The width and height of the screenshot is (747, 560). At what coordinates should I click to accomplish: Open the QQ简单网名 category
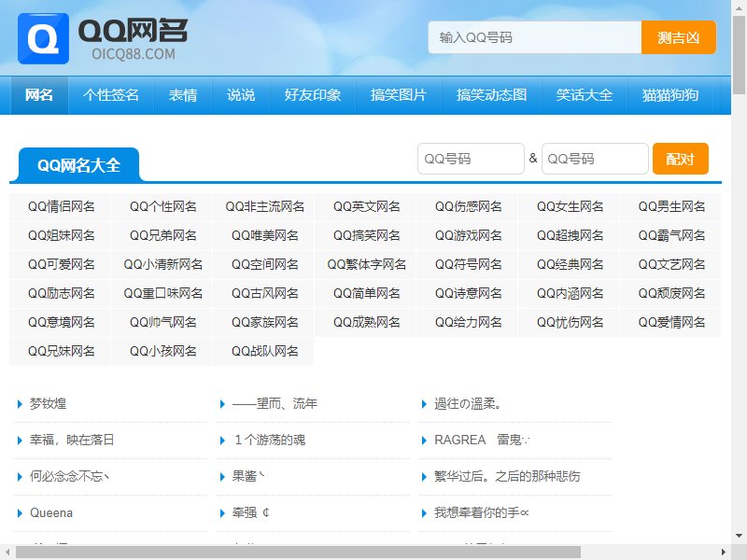(x=366, y=293)
